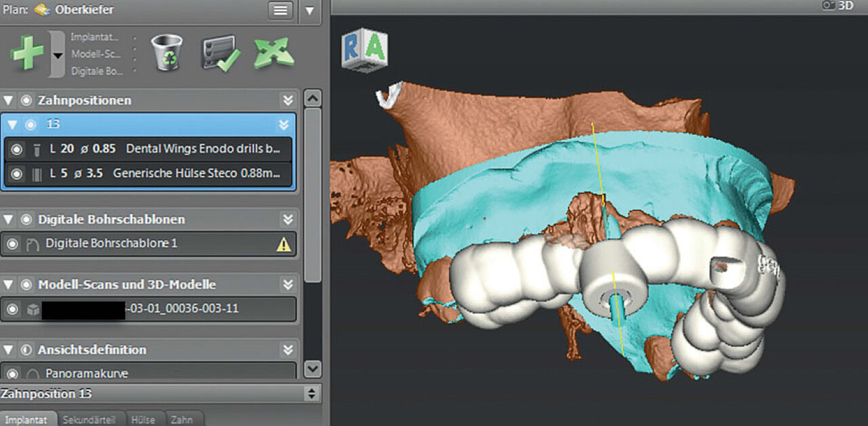Click the RA orientation cube

[364, 49]
